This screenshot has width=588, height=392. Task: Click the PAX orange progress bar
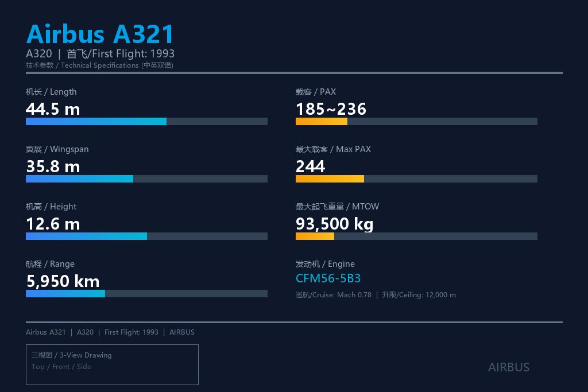point(416,122)
